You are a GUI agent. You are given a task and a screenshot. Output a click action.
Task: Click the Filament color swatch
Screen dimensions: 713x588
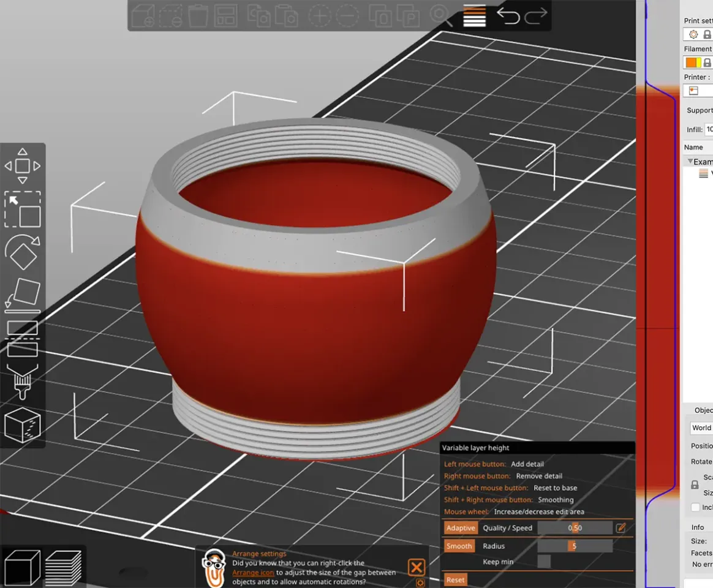[x=693, y=62]
